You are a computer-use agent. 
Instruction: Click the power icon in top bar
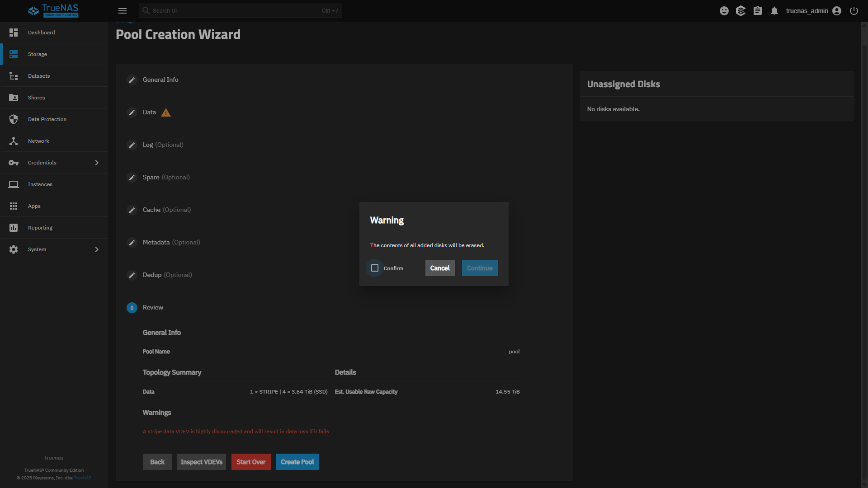tap(854, 11)
